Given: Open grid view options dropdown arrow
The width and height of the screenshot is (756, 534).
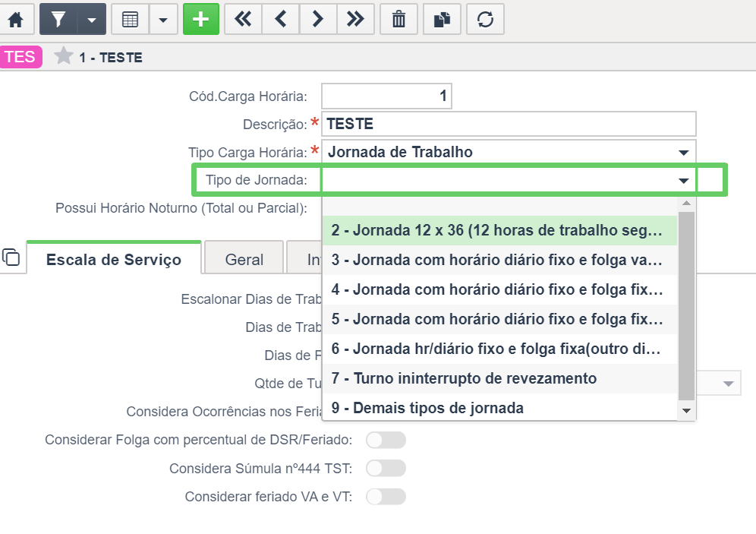Looking at the screenshot, I should click(162, 20).
